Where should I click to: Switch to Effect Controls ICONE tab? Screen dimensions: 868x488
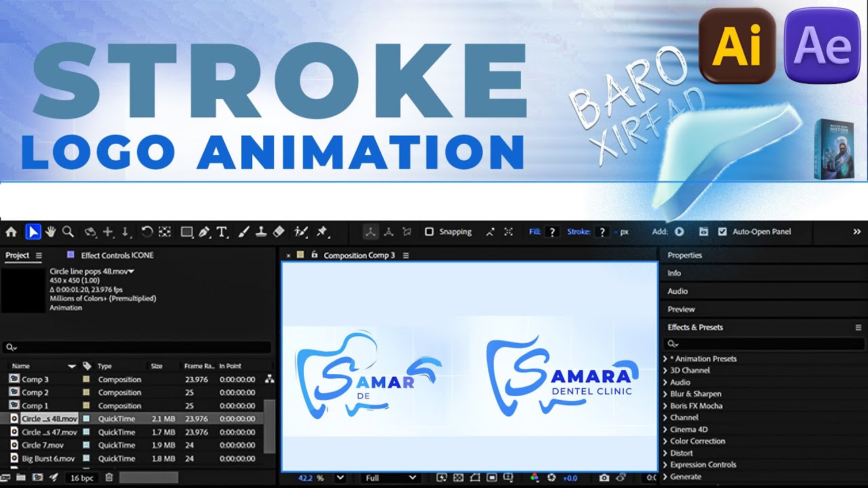pyautogui.click(x=117, y=256)
